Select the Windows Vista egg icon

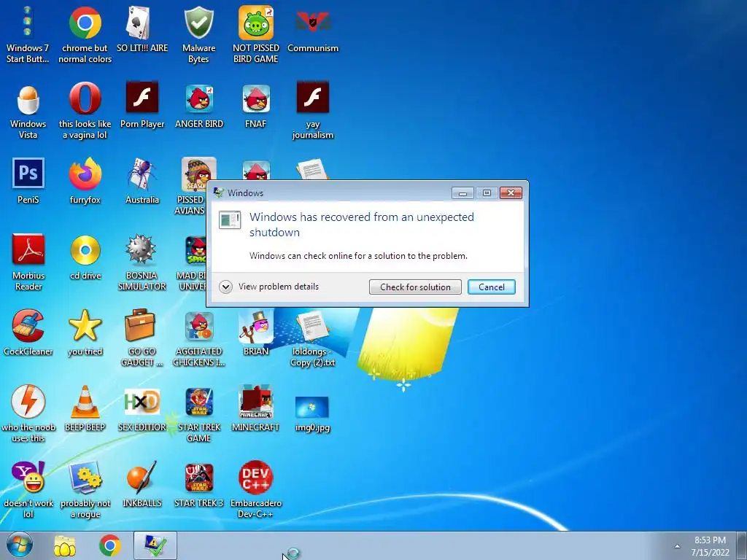(28, 111)
